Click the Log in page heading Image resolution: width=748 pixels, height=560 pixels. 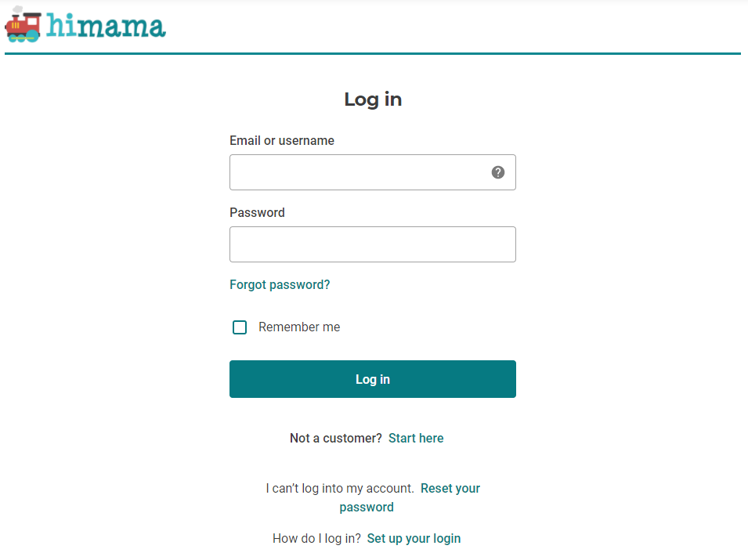(373, 99)
